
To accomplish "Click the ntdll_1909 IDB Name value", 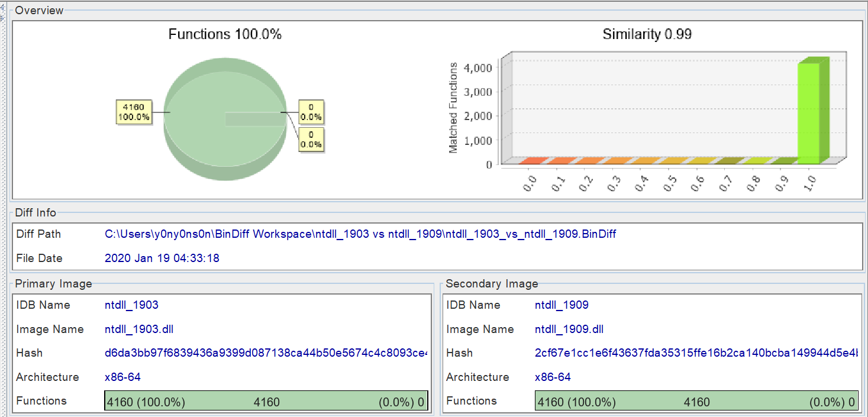I will tap(562, 305).
